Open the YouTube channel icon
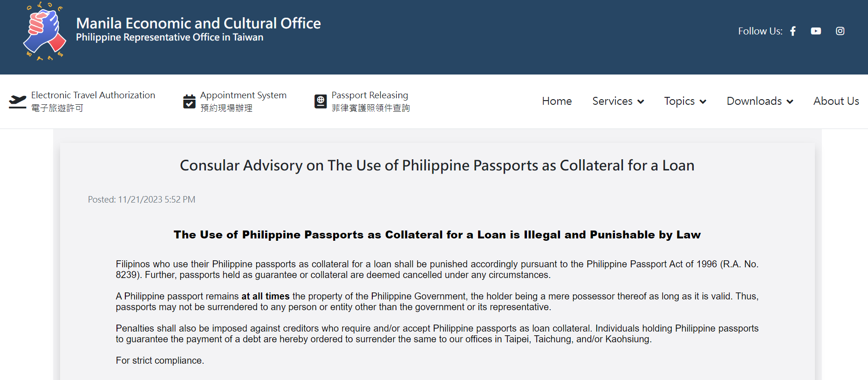 816,31
